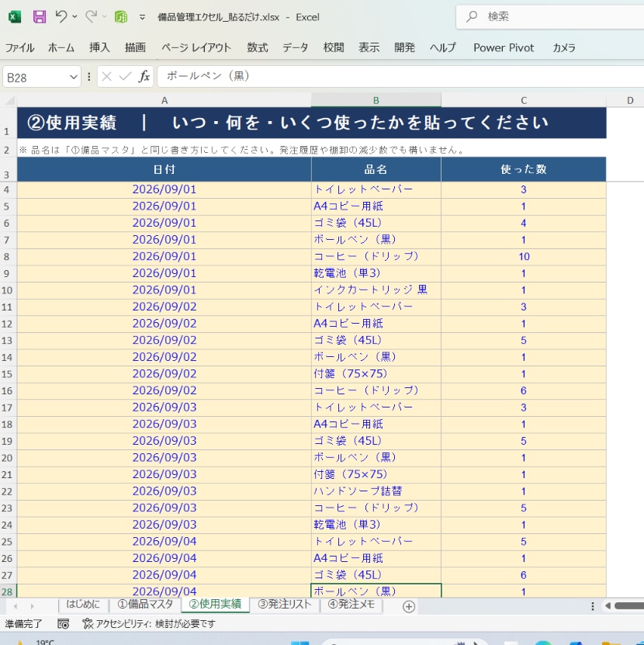Switch to the ③発注リスト sheet tab
This screenshot has width=644, height=645.
click(x=285, y=605)
